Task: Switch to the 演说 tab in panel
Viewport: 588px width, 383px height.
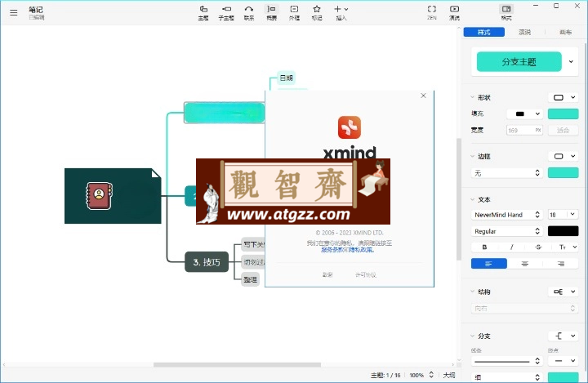Action: [524, 33]
